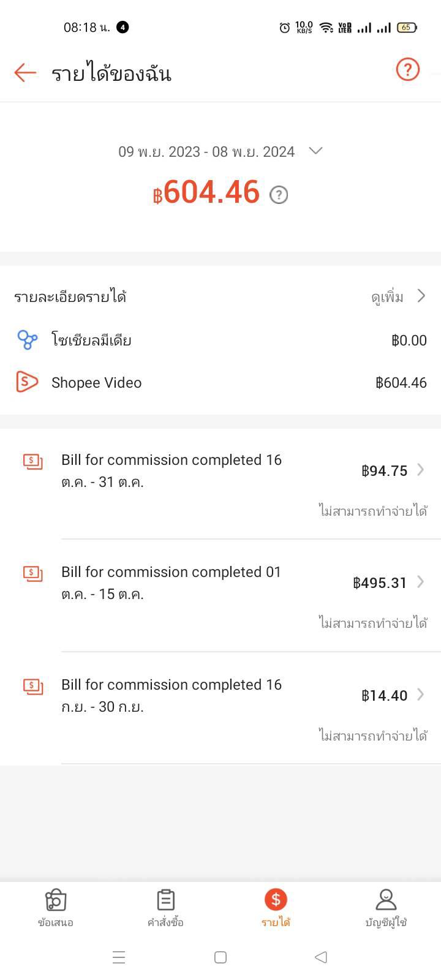
Task: Expand the ฿14.40 bill chevron
Action: (x=421, y=695)
